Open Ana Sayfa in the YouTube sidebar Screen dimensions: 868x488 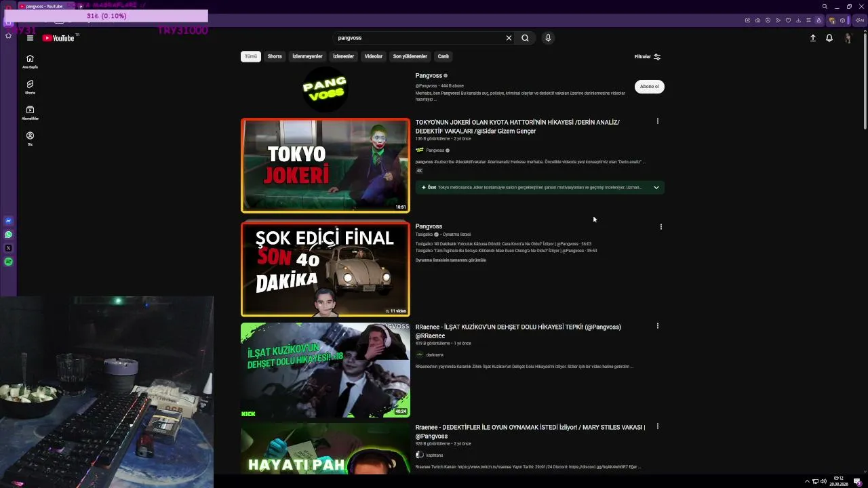[30, 61]
